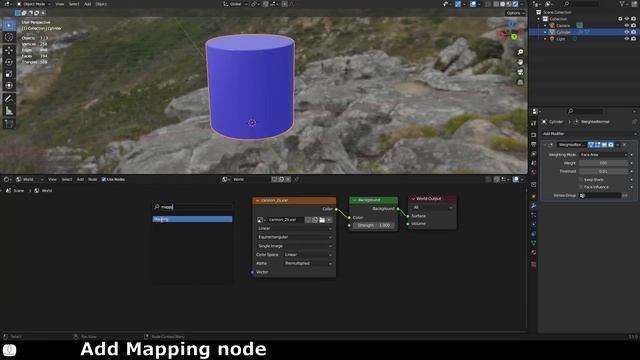Click open image folder icon in environment node
This screenshot has width=640, height=360.
click(322, 220)
